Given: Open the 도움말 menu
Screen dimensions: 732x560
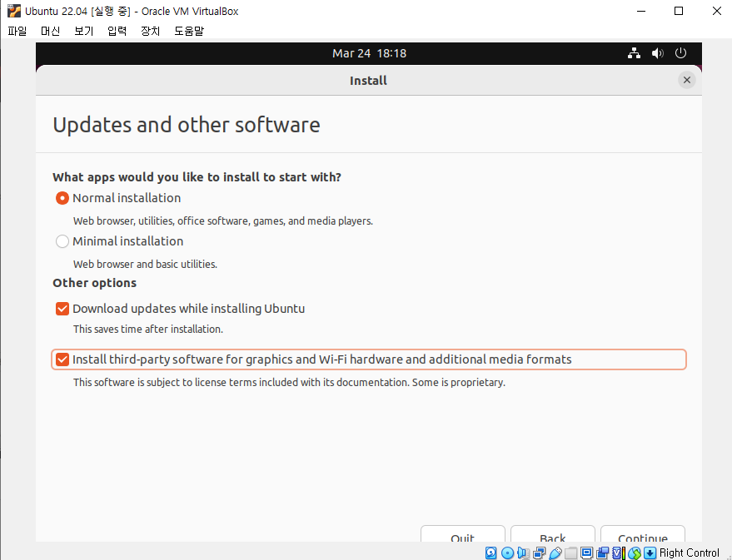Looking at the screenshot, I should (x=189, y=31).
